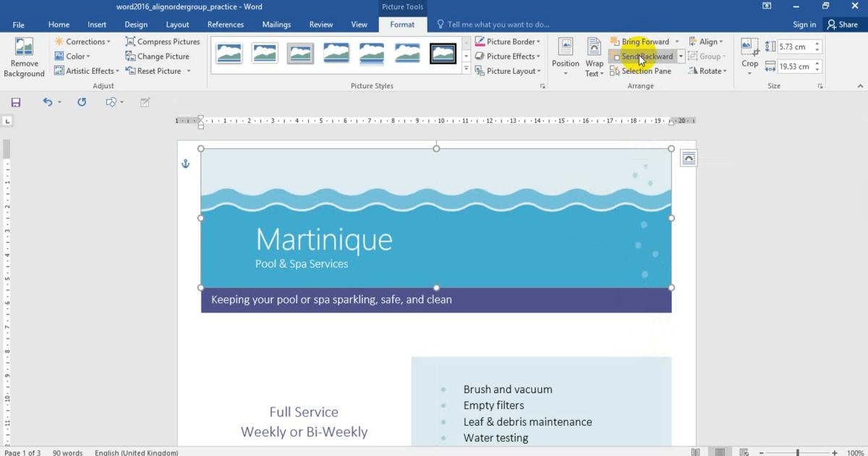Select the black-bordered picture style thumbnail
Image resolution: width=868 pixels, height=456 pixels.
tap(443, 54)
